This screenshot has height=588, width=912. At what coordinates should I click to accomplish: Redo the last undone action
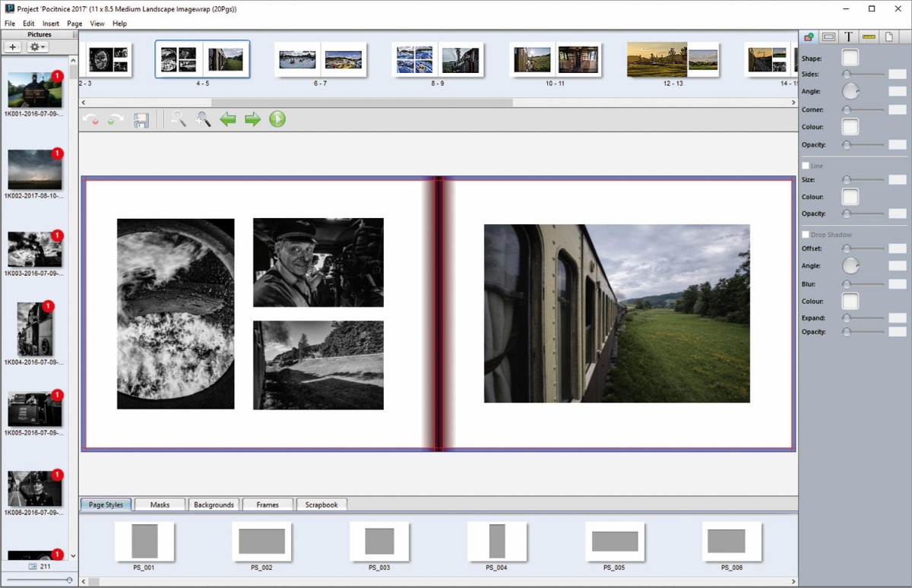[x=116, y=119]
